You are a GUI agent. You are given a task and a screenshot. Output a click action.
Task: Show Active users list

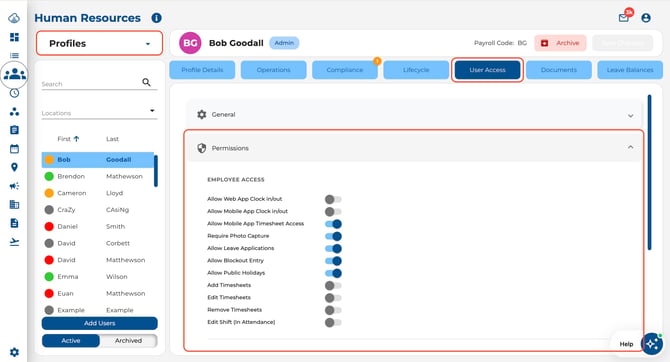[x=71, y=341]
